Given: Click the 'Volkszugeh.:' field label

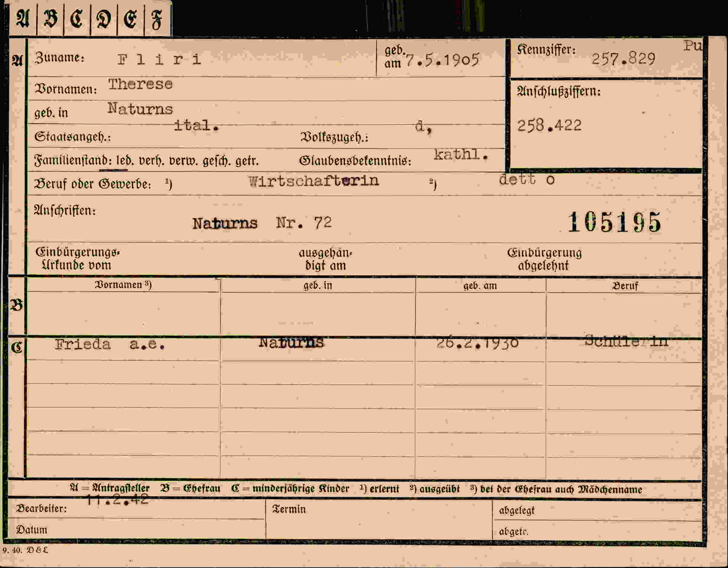Looking at the screenshot, I should (335, 137).
